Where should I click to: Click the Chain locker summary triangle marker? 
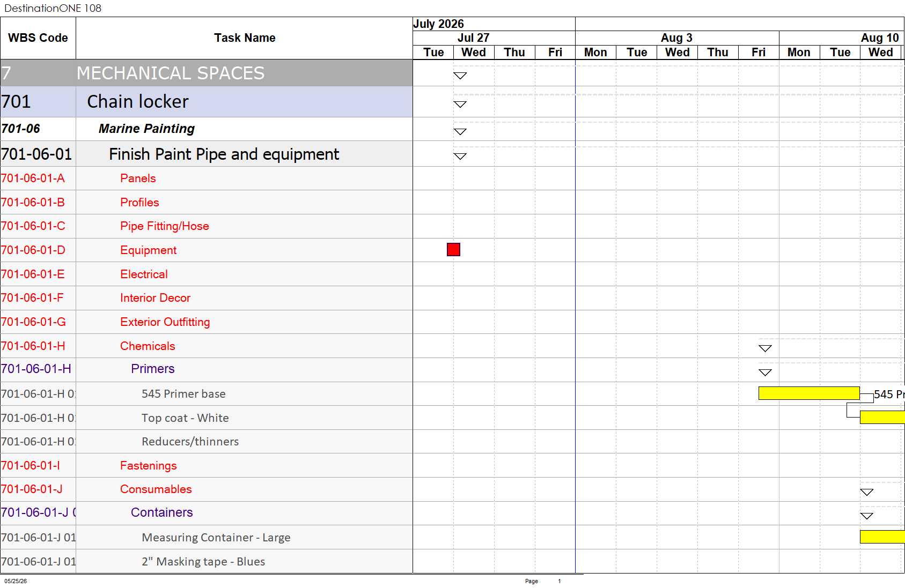coord(460,104)
